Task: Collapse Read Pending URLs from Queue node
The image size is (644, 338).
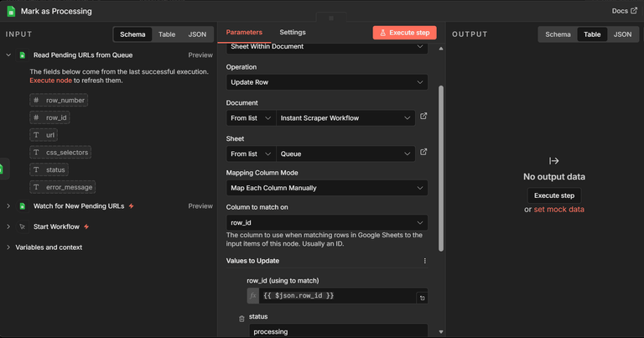Action: (8, 55)
